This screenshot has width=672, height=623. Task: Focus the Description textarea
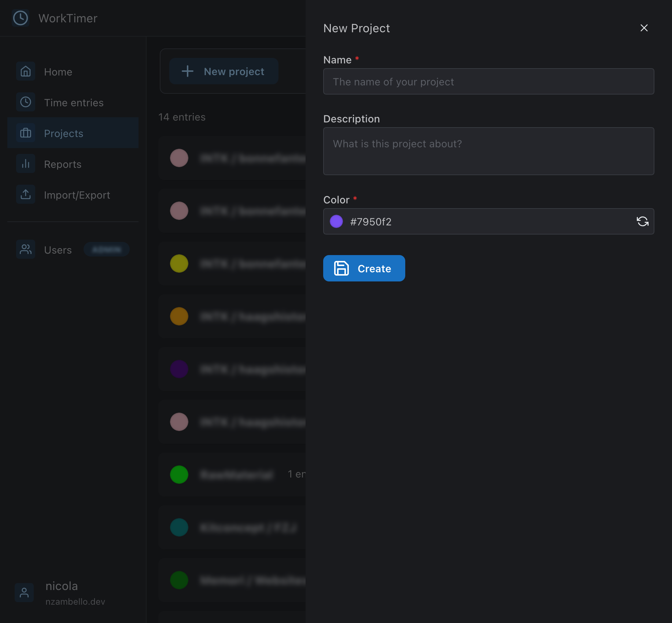pyautogui.click(x=488, y=151)
